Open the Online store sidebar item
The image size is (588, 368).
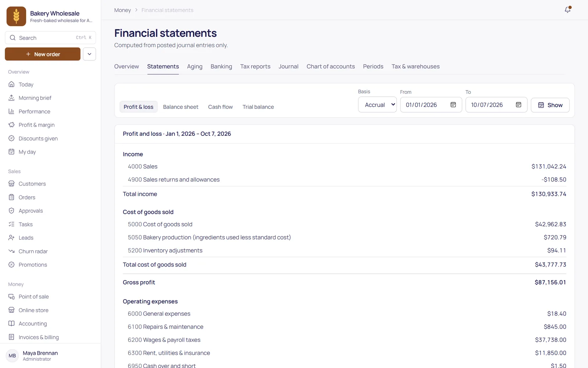(50, 310)
